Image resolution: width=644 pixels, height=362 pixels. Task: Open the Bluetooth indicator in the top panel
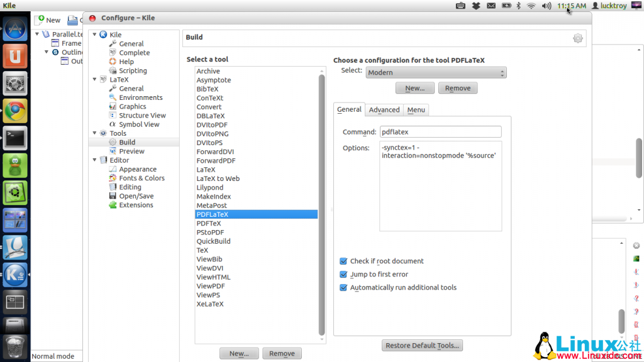pos(518,6)
